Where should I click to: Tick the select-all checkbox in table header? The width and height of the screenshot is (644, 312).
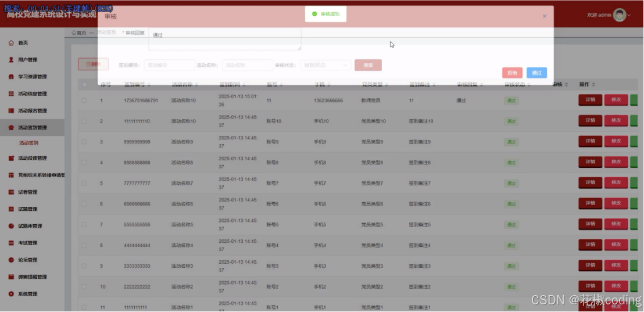coord(84,85)
